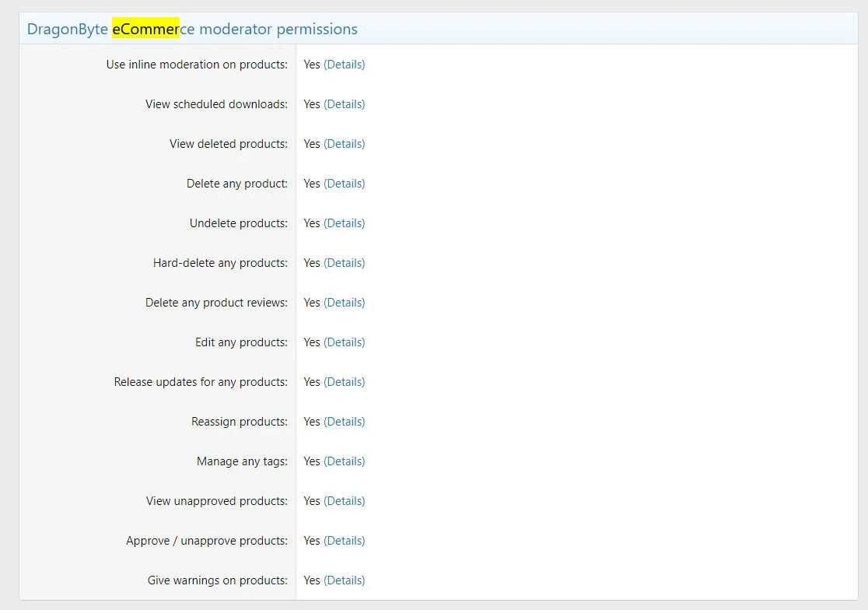Click the Yes value for Manage any tags
Image resolution: width=868 pixels, height=610 pixels.
[312, 461]
